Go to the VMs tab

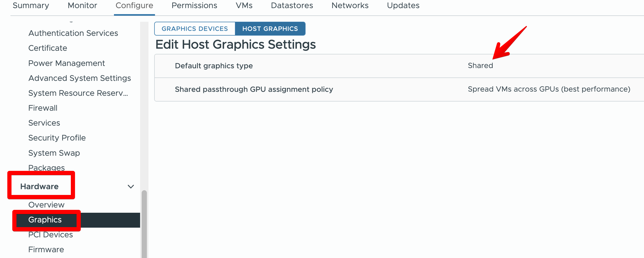[x=244, y=6]
